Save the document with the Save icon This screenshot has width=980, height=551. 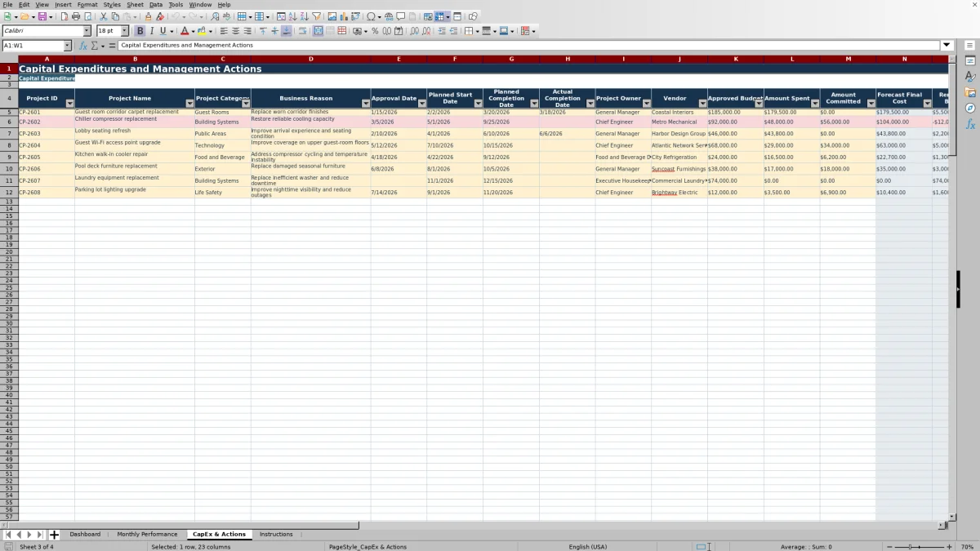coord(42,16)
